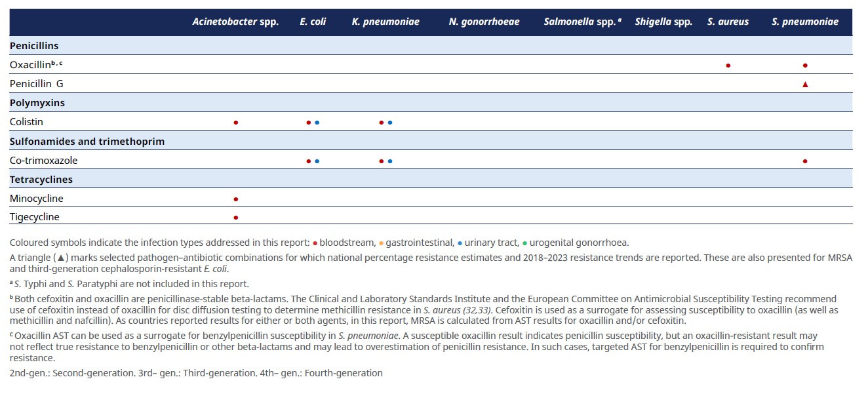Click the Polymyxins category row heading
This screenshot has width=868, height=394.
[x=37, y=103]
